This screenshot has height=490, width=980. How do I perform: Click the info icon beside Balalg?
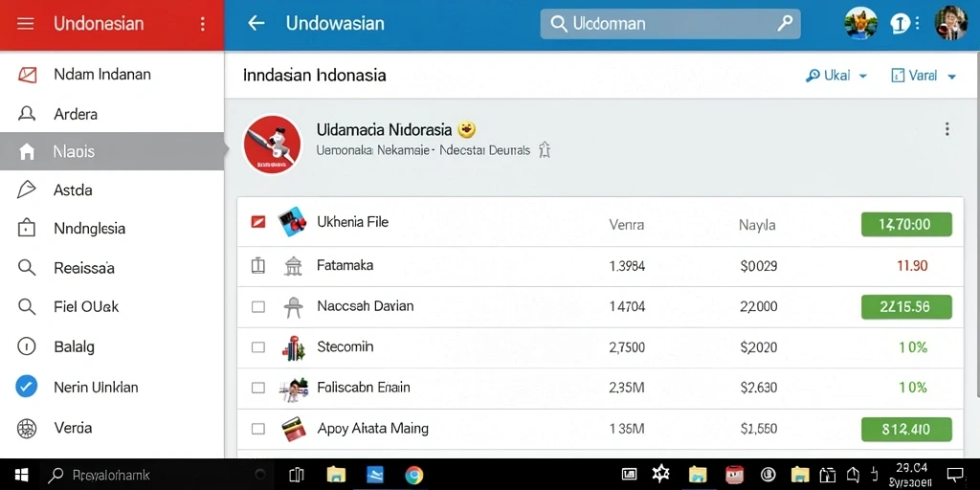26,346
